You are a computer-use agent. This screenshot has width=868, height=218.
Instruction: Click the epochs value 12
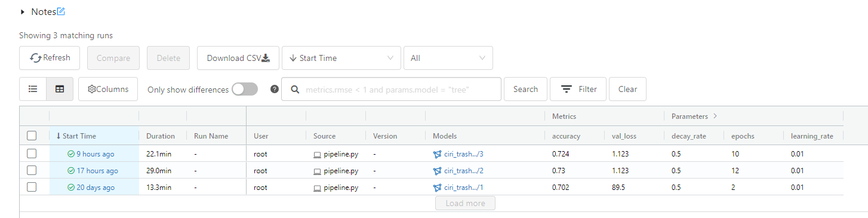coord(735,171)
